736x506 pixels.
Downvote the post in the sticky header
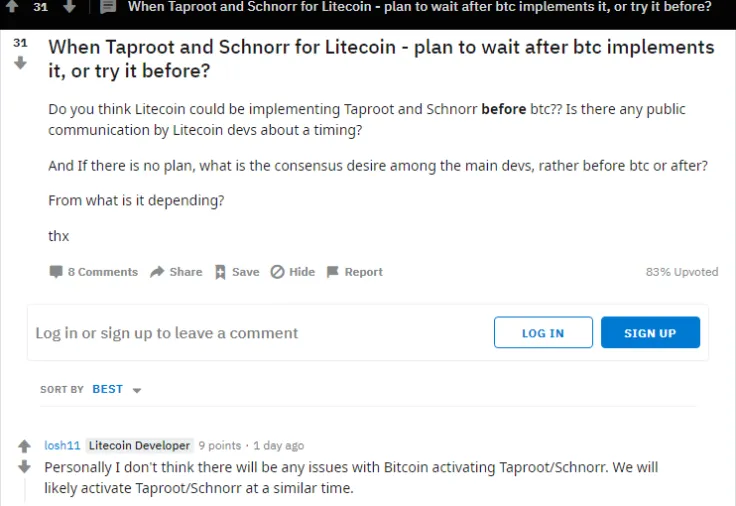69,7
